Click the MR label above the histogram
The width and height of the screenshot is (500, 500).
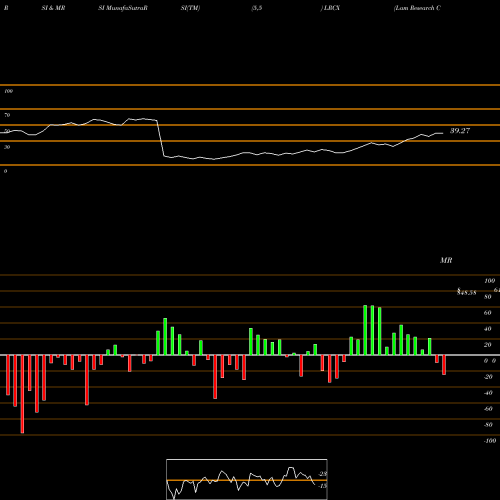coord(446,260)
